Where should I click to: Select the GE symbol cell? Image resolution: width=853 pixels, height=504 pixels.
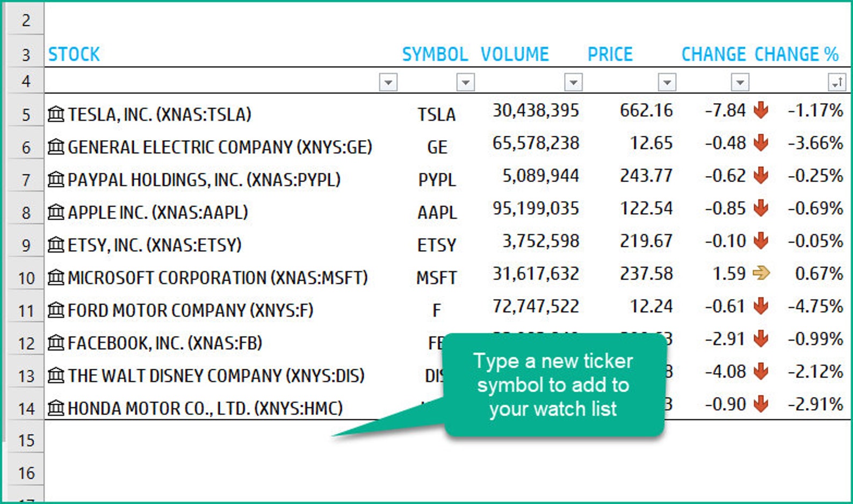tap(437, 147)
